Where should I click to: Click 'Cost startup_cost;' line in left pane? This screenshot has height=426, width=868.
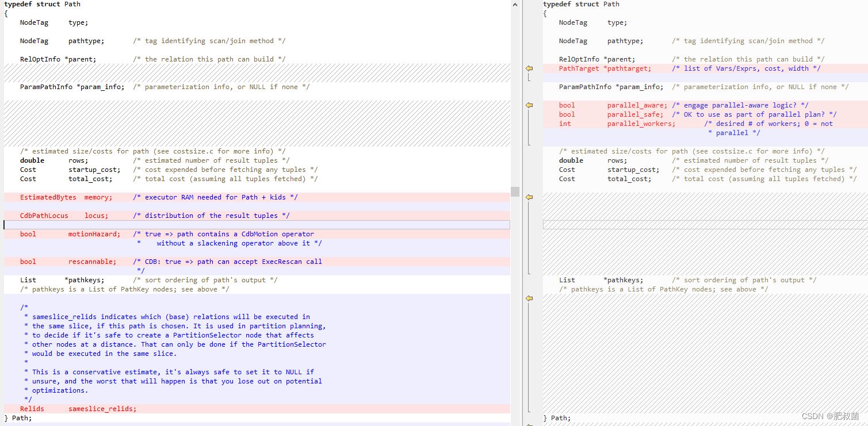[x=169, y=170]
